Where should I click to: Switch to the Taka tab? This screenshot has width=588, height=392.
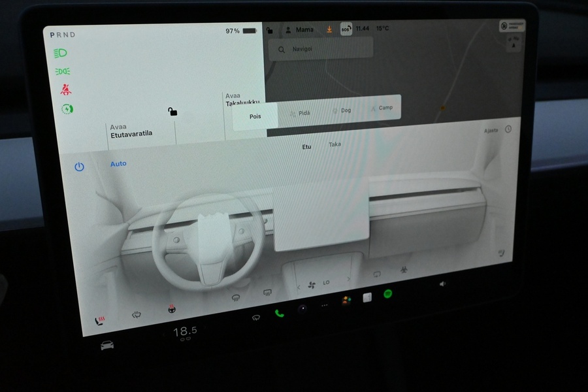tap(335, 144)
